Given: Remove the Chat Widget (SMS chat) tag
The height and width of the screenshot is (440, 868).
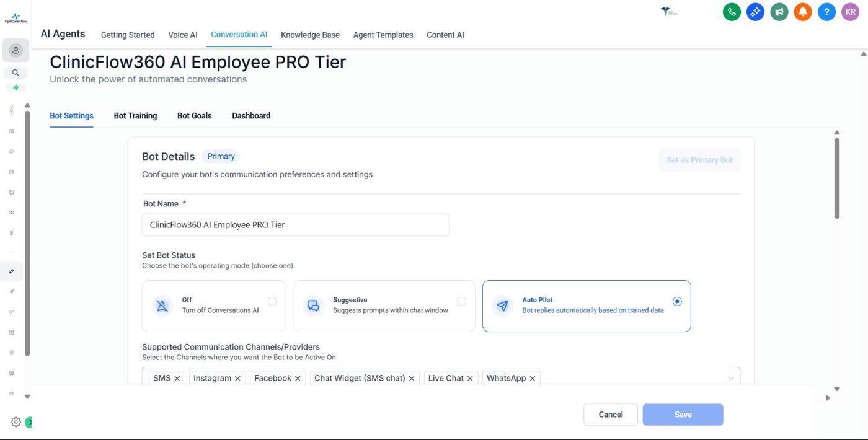Looking at the screenshot, I should (412, 378).
